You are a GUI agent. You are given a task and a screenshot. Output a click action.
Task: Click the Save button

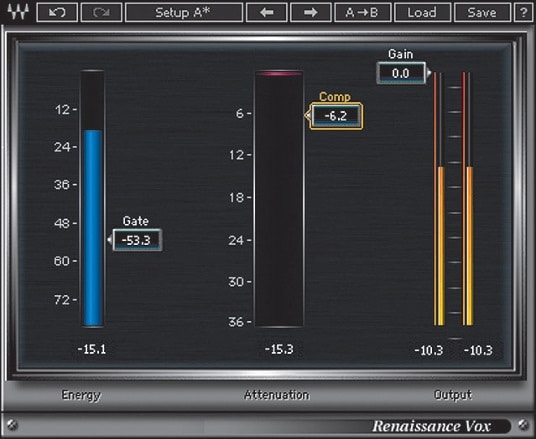click(x=482, y=13)
